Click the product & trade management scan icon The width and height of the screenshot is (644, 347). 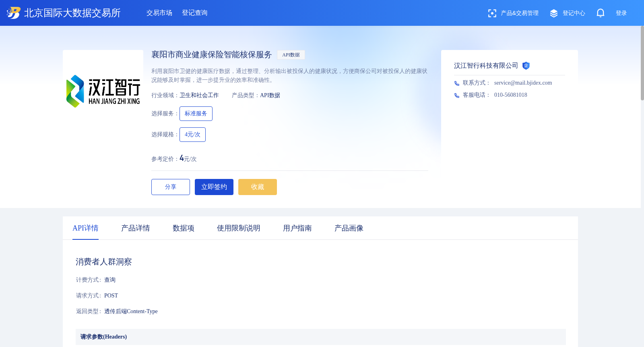[492, 13]
